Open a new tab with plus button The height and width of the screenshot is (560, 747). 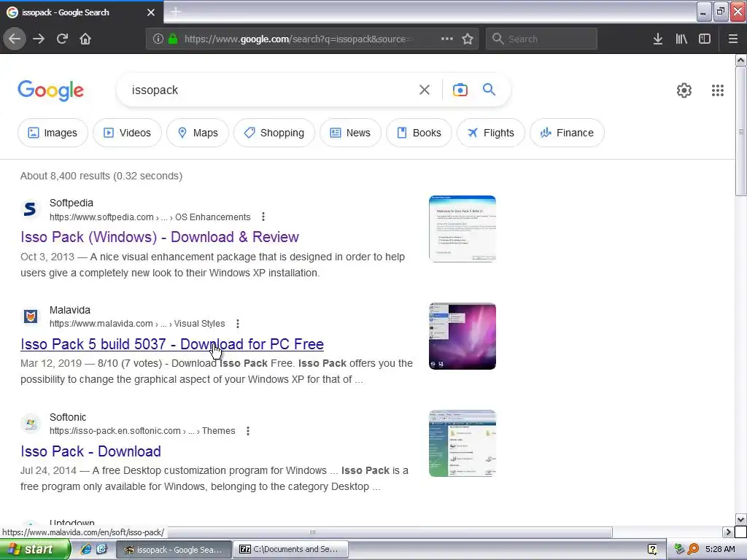(x=176, y=12)
